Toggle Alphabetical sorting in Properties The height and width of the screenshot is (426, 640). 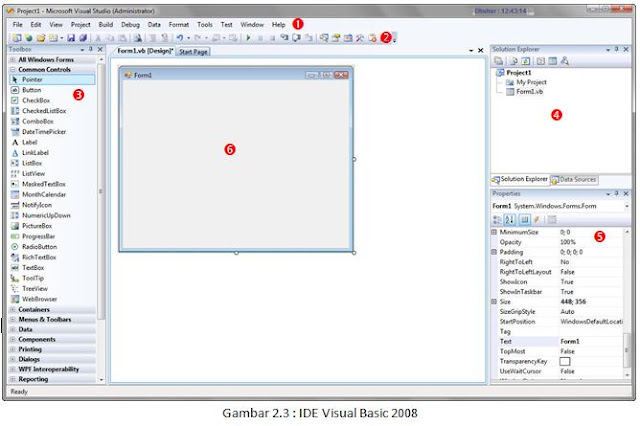pos(509,220)
